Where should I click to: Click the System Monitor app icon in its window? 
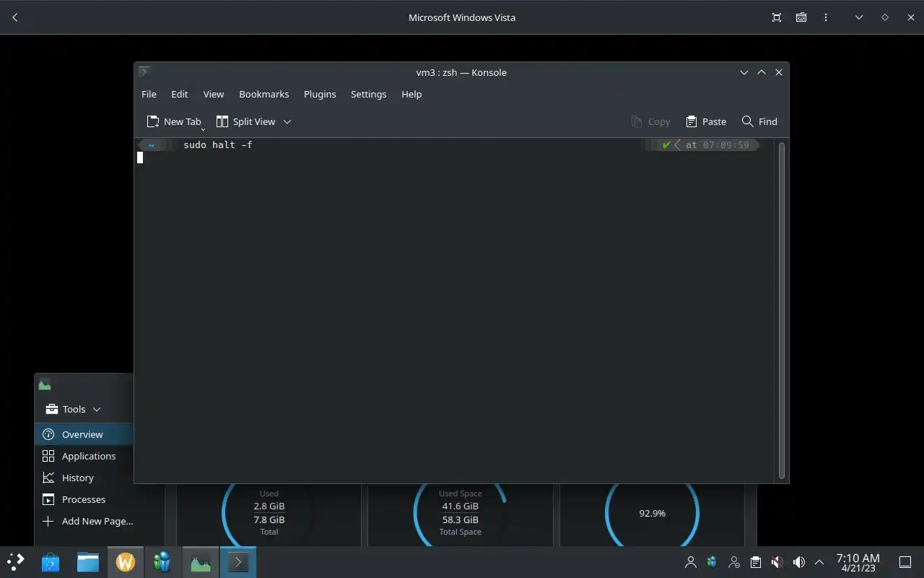coord(45,385)
